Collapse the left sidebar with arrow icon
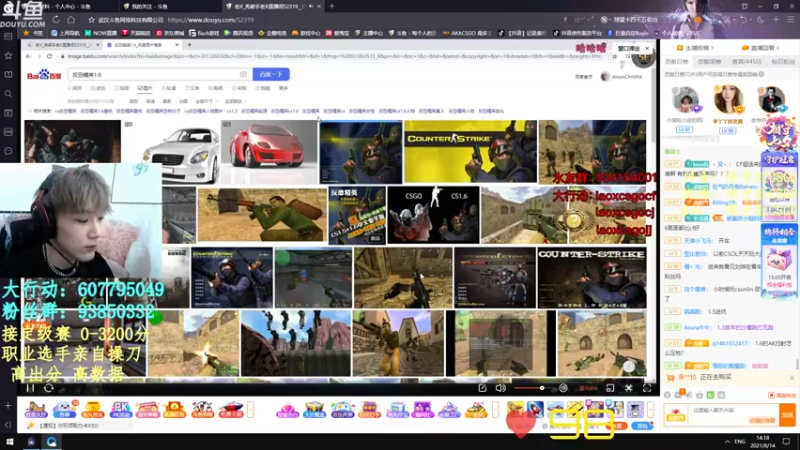 click(x=8, y=424)
